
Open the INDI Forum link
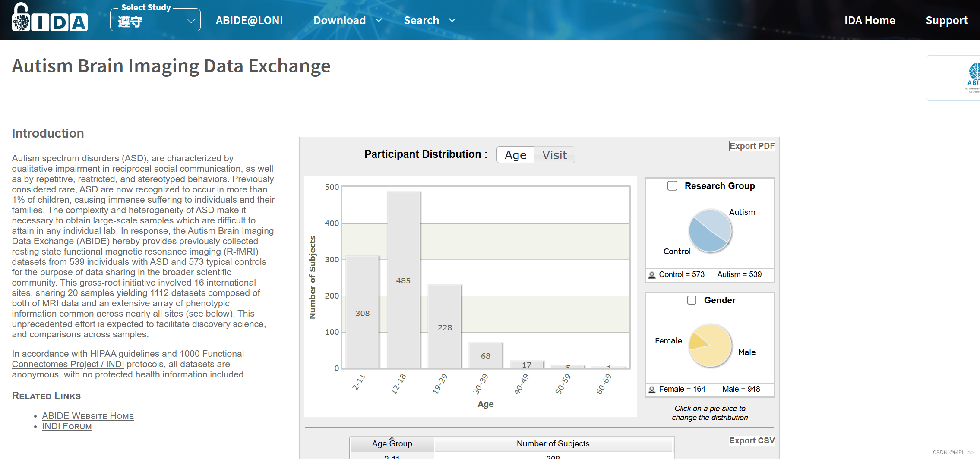tap(67, 426)
